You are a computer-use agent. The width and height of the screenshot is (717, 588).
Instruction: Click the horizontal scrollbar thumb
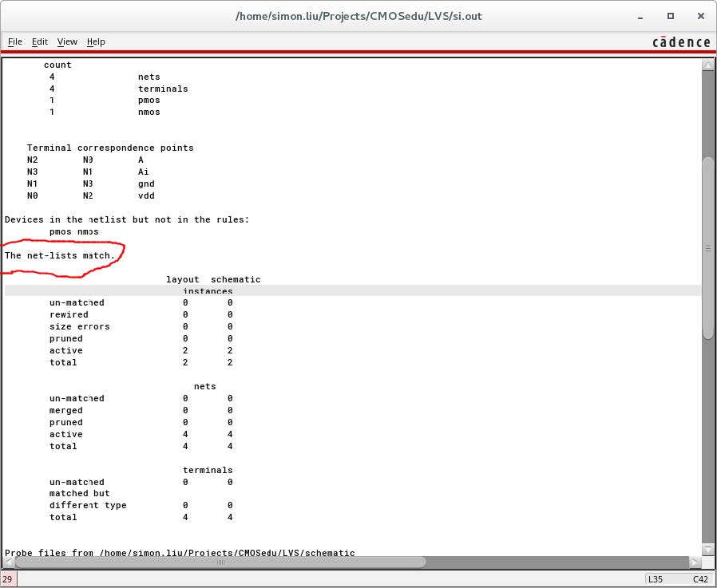[x=220, y=562]
